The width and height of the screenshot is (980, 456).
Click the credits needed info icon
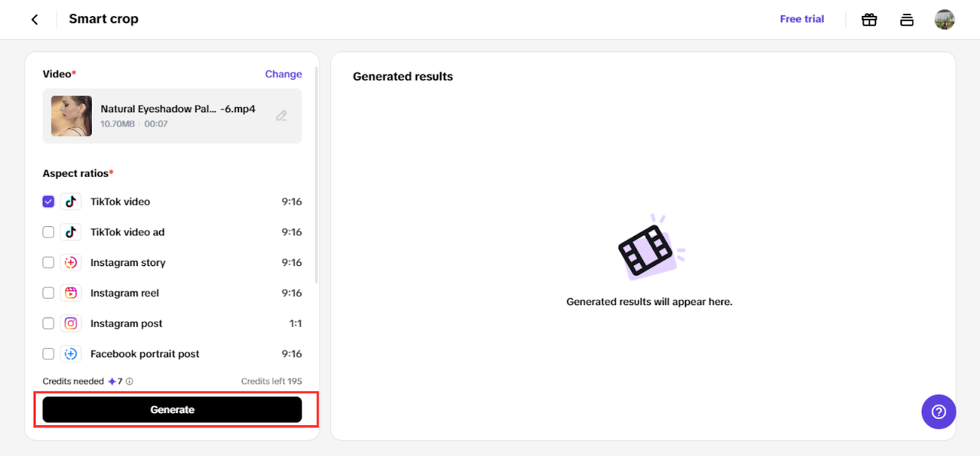click(129, 381)
